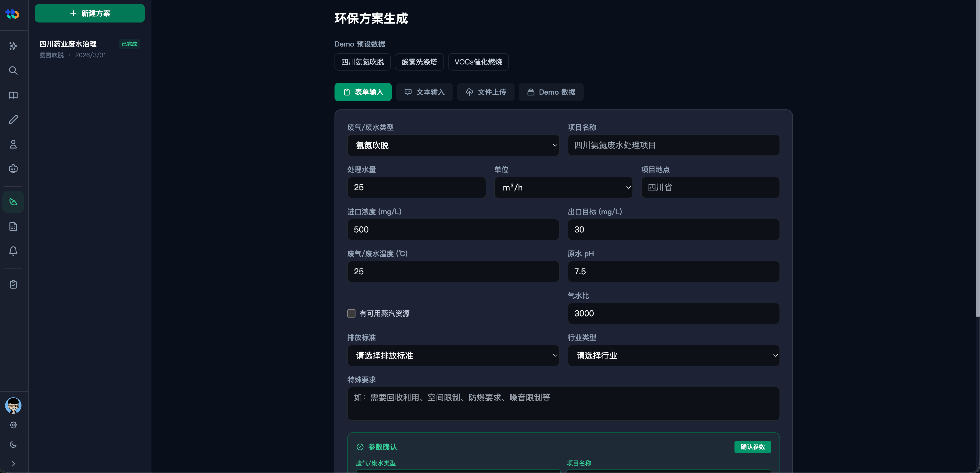Select the 四川氨氮吹脱 preset chip
Image resolution: width=980 pixels, height=473 pixels.
362,62
